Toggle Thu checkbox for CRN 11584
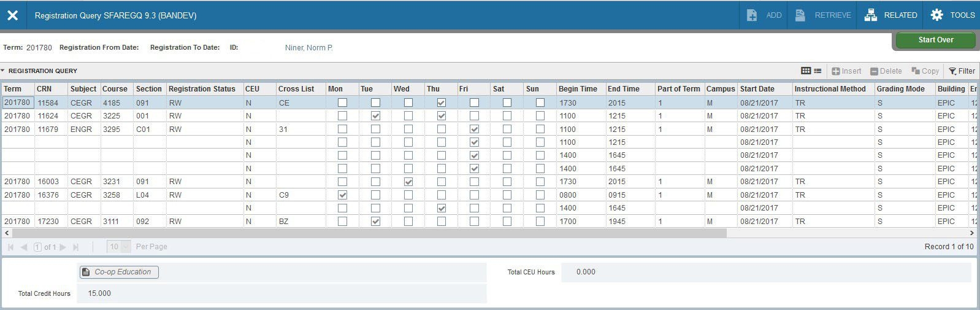Image resolution: width=980 pixels, height=310 pixels. tap(442, 103)
